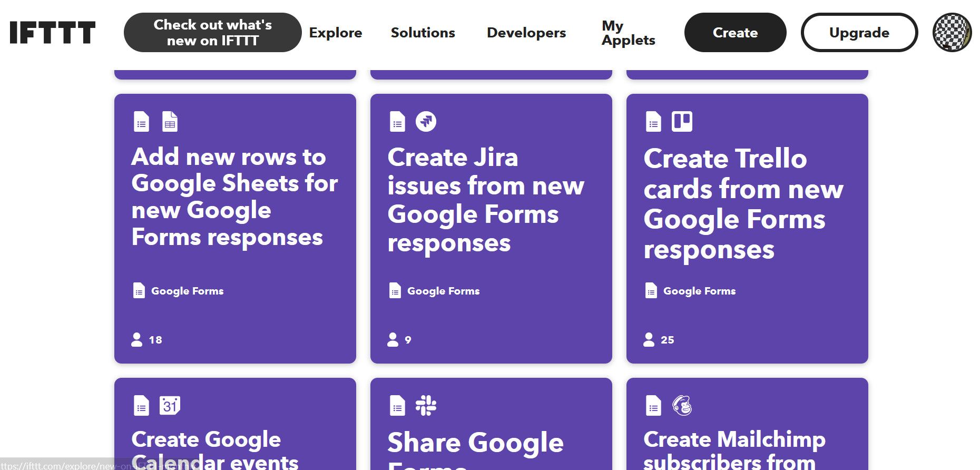Open the Explore menu item
980x470 pixels.
click(336, 33)
